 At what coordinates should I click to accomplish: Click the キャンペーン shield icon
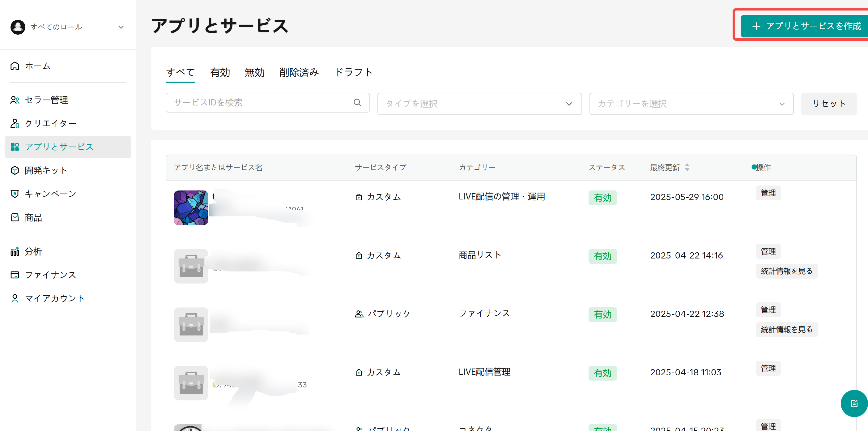click(15, 194)
